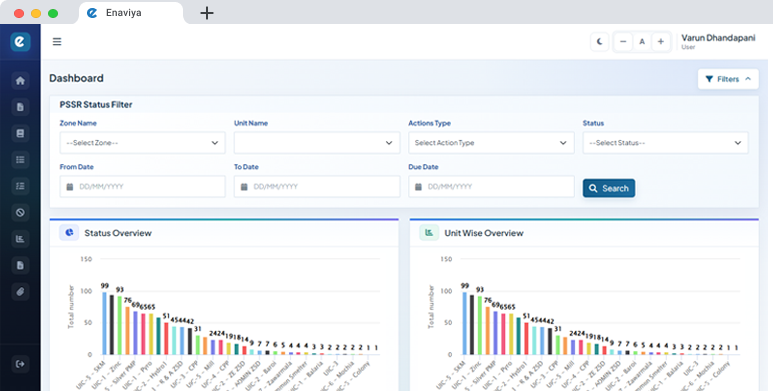Click the green bar labeled 93 in Status Overview
The height and width of the screenshot is (391, 773).
[x=120, y=325]
